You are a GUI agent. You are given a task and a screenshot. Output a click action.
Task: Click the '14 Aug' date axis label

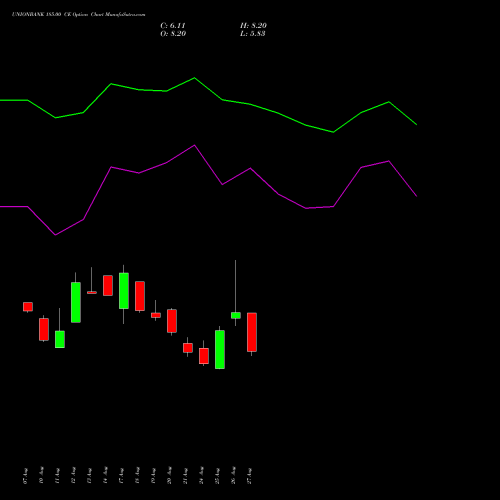coord(105,476)
